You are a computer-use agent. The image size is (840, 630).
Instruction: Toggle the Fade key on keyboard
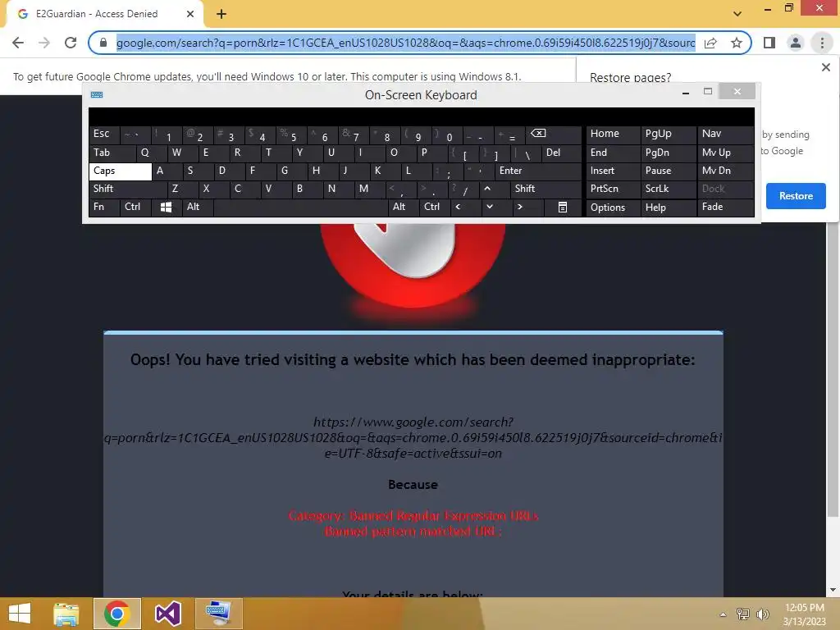point(725,207)
